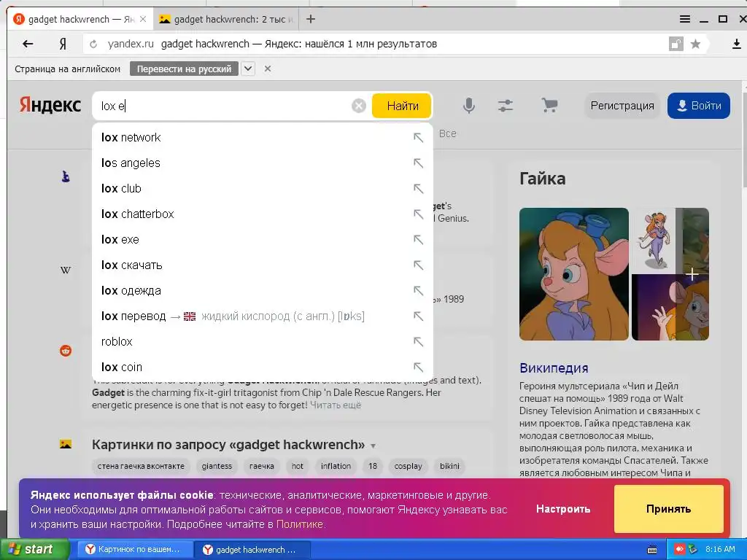747x560 pixels.
Task: Bookmark page with star icon
Action: 695,44
